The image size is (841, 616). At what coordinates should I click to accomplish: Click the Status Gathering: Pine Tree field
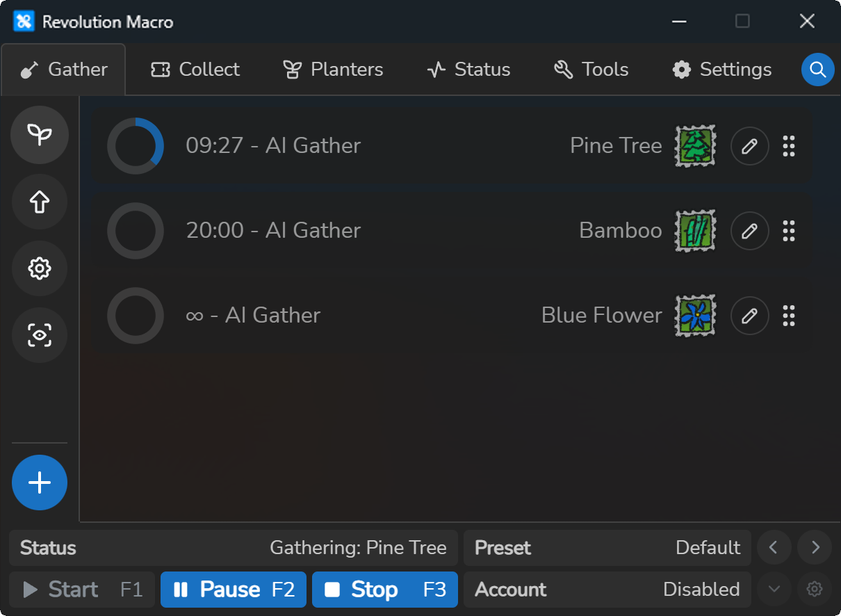click(234, 548)
